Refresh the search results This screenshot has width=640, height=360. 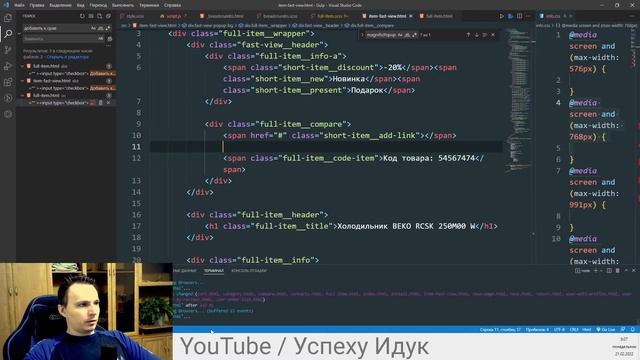[82, 16]
